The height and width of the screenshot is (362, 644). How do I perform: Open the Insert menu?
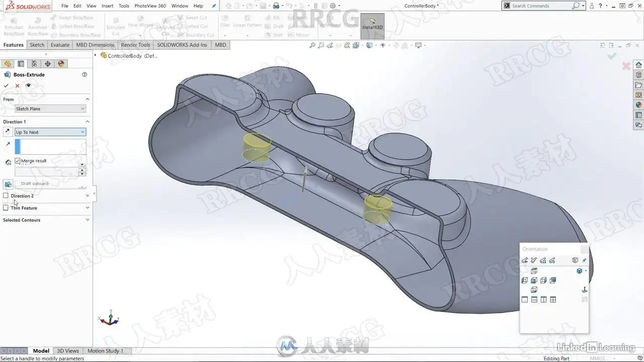point(107,6)
